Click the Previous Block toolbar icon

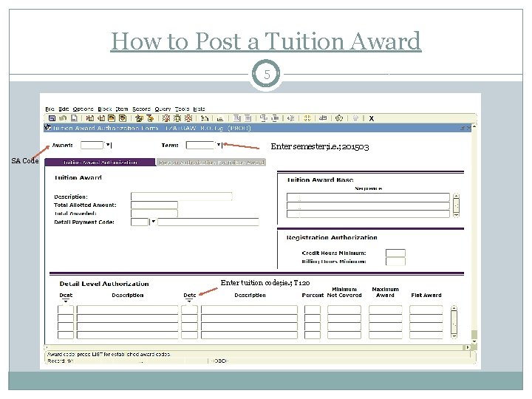(x=139, y=118)
